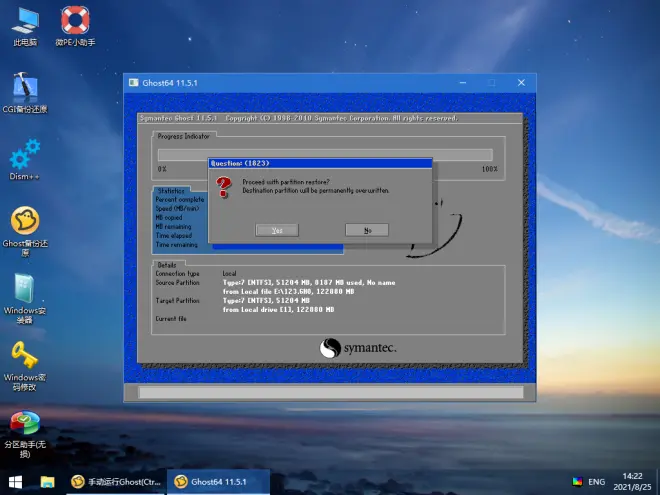Click the Symantec logo
The width and height of the screenshot is (660, 495).
pos(358,348)
